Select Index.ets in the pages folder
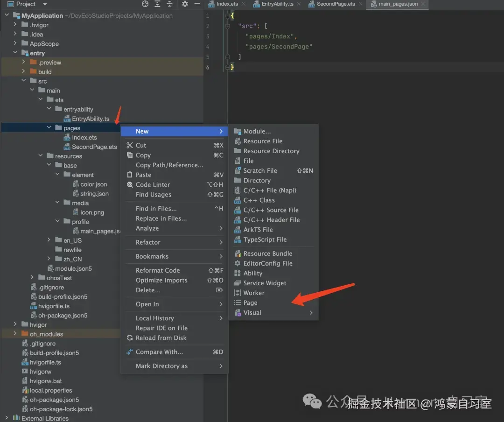Viewport: 504px width, 422px height. [x=80, y=137]
